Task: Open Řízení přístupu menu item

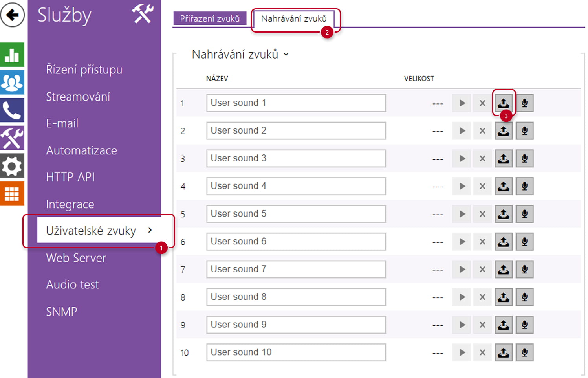Action: tap(84, 70)
